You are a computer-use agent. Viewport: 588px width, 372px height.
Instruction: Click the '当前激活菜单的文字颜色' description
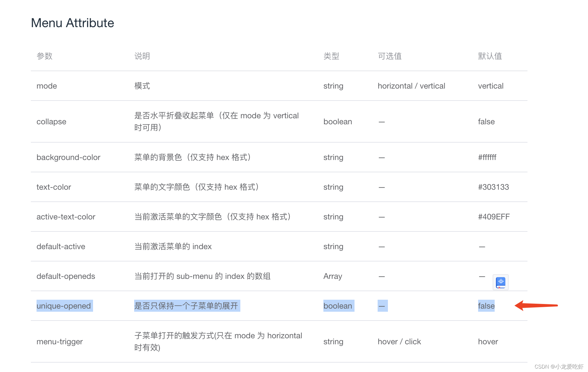(x=213, y=217)
